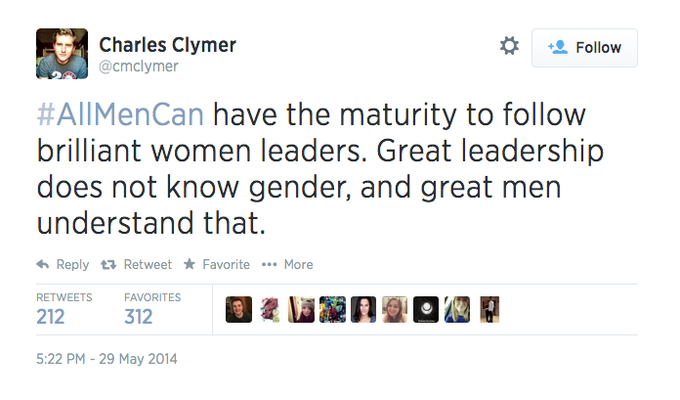Click the last avatar of standing person
Image resolution: width=680 pixels, height=400 pixels.
(490, 309)
